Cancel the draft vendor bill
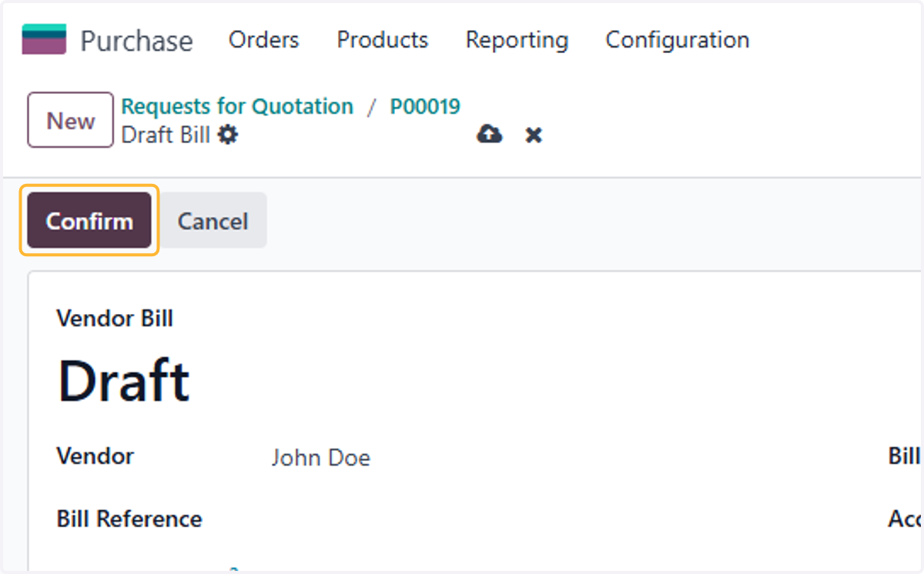This screenshot has width=924, height=574. tap(213, 221)
